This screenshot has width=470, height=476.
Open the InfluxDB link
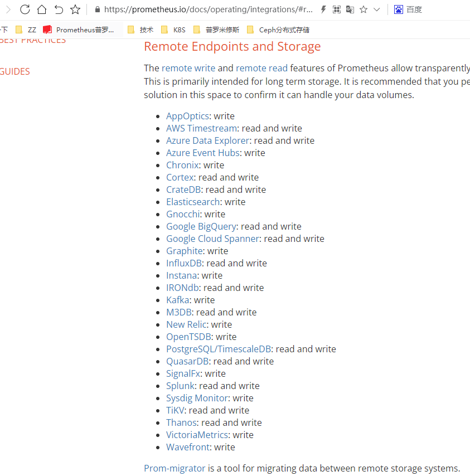183,263
